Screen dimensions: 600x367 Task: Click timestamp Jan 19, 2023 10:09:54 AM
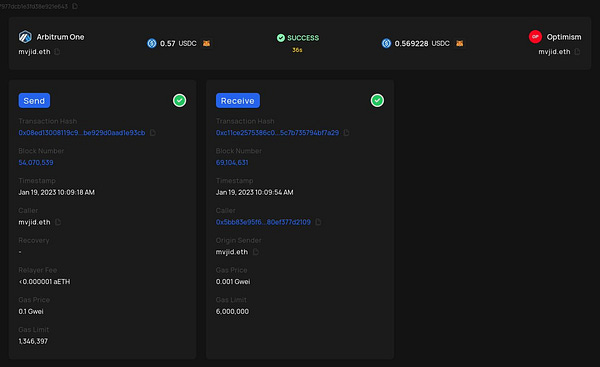tap(254, 192)
